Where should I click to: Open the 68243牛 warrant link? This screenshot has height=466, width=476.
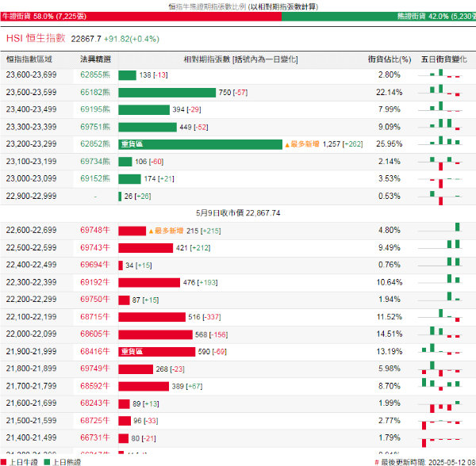(95, 403)
